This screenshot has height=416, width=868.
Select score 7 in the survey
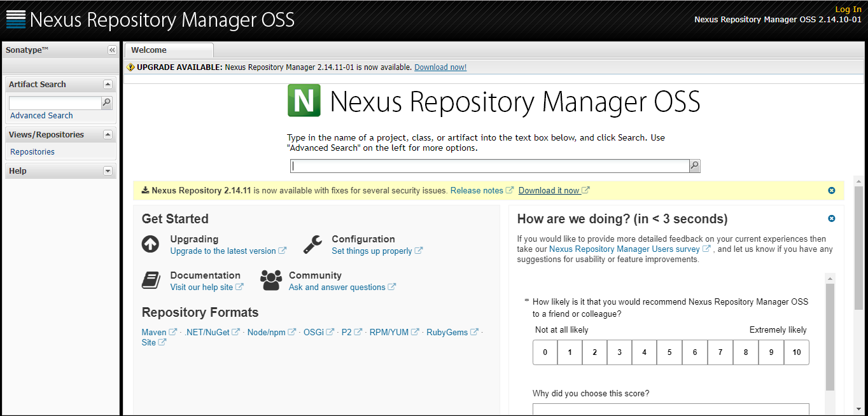click(x=720, y=352)
